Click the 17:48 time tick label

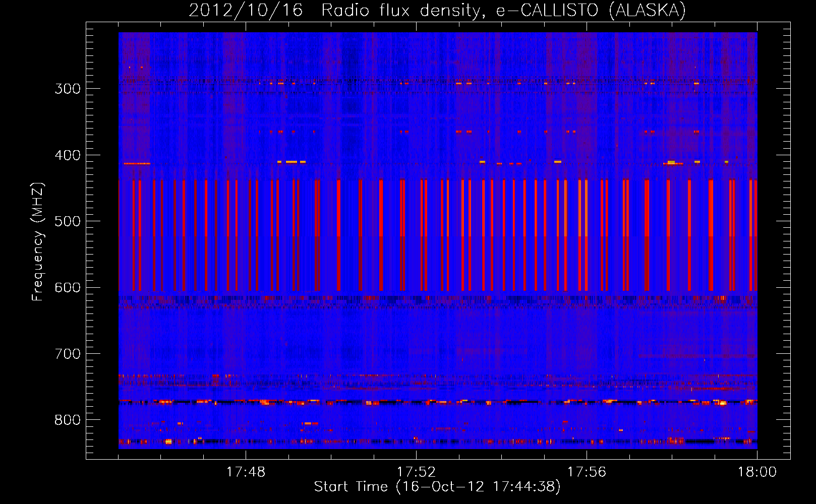pos(246,472)
